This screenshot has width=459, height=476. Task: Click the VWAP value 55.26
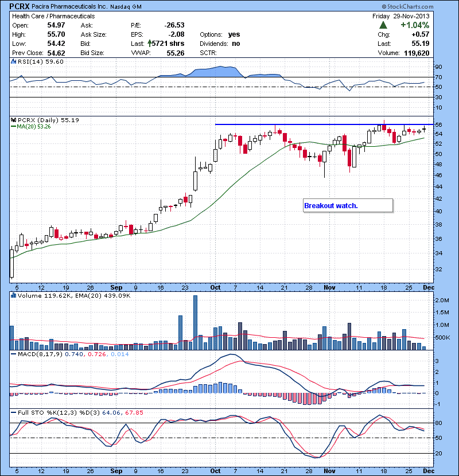pos(176,53)
